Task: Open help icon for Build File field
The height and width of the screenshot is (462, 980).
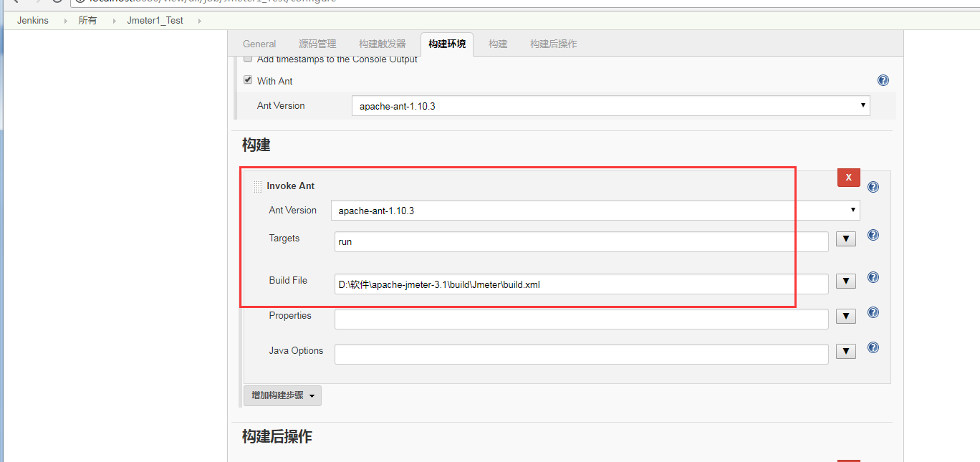Action: (x=873, y=277)
